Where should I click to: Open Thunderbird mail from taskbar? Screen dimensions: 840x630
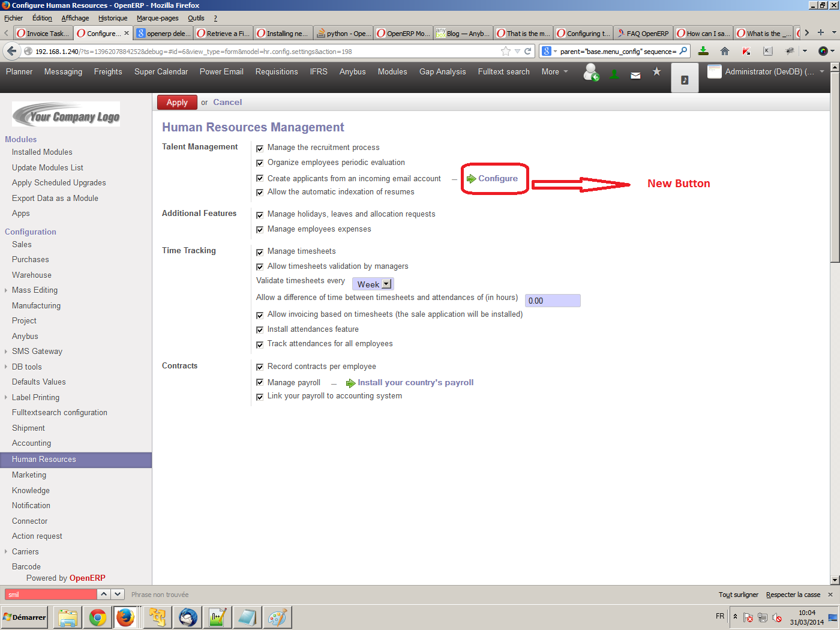tap(188, 617)
